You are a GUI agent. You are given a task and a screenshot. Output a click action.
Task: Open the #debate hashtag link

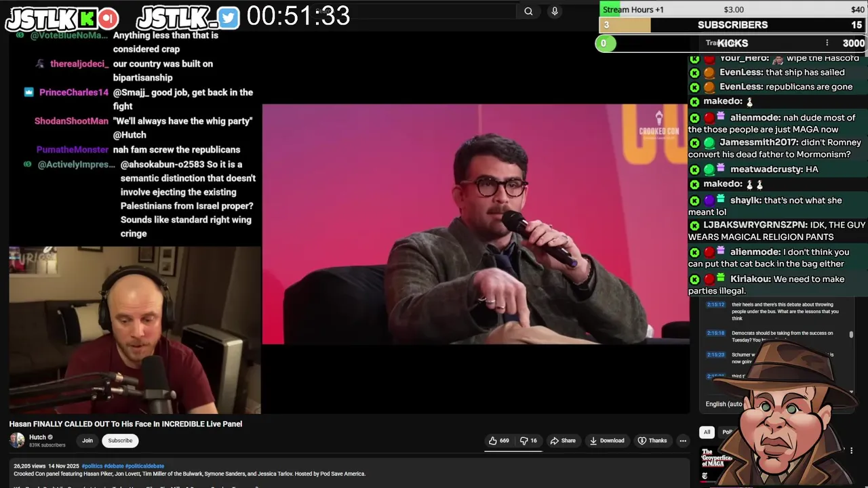113,466
